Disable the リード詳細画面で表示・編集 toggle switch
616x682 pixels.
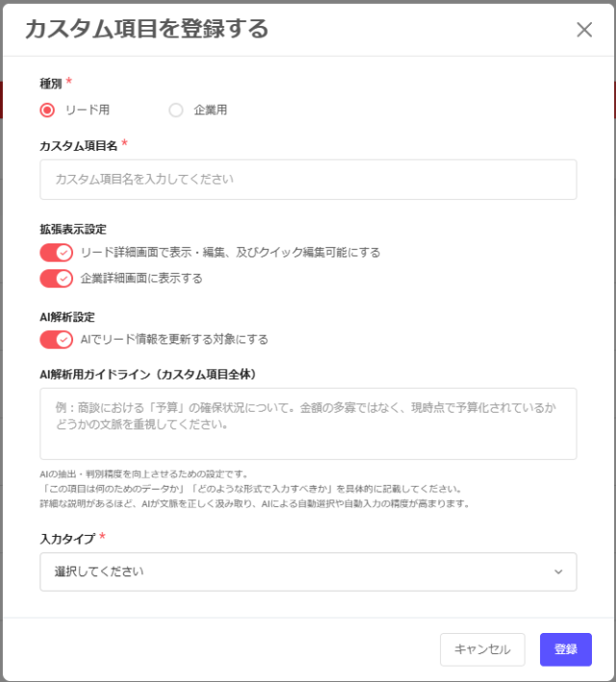[56, 253]
